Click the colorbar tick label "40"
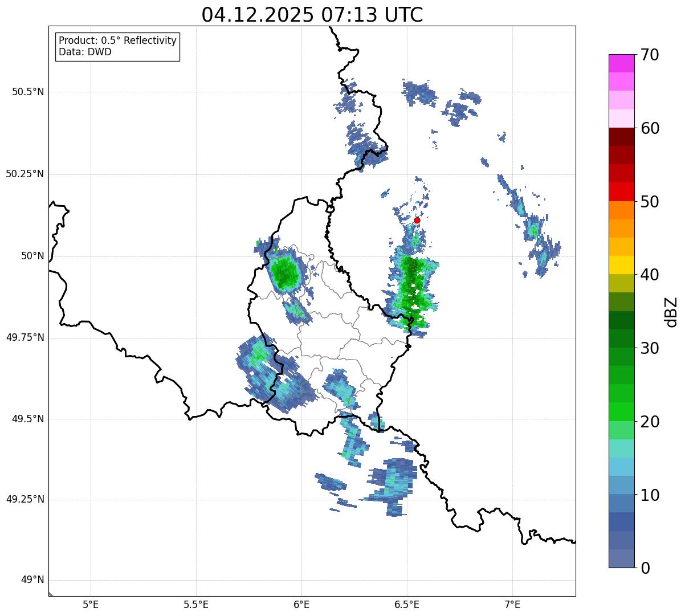 (x=650, y=275)
